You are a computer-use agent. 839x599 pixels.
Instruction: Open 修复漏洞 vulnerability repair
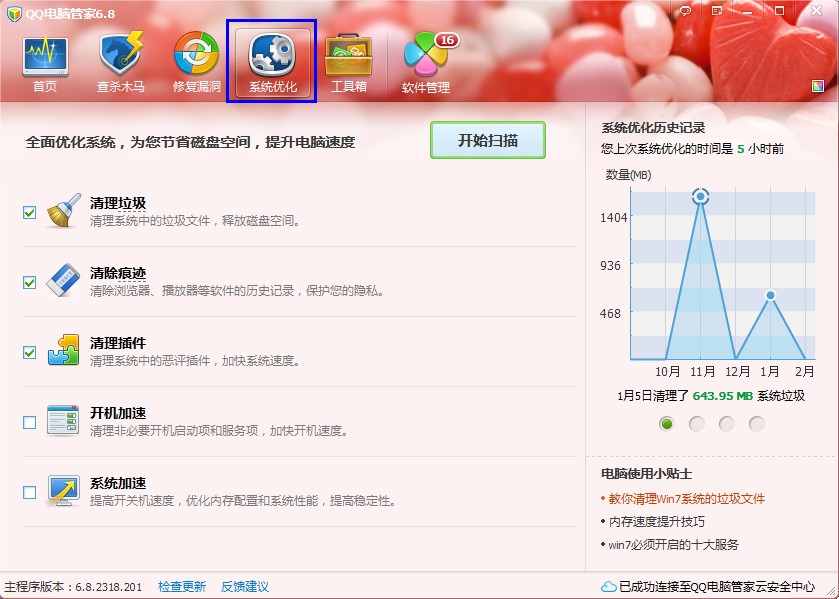click(193, 55)
